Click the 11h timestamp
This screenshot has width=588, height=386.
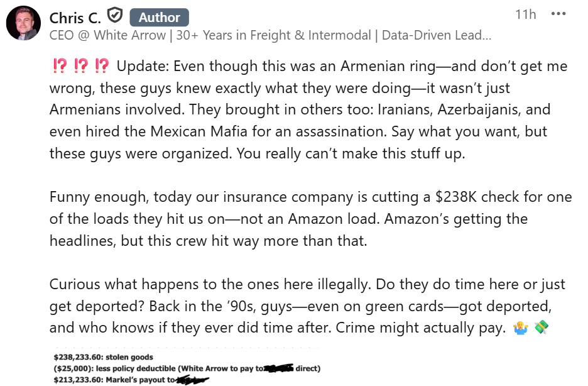(525, 14)
